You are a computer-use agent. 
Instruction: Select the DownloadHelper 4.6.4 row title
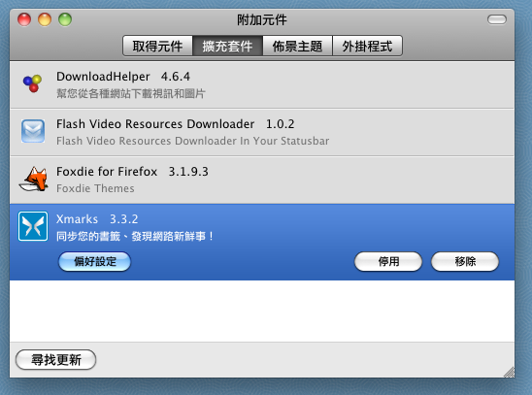click(x=123, y=77)
